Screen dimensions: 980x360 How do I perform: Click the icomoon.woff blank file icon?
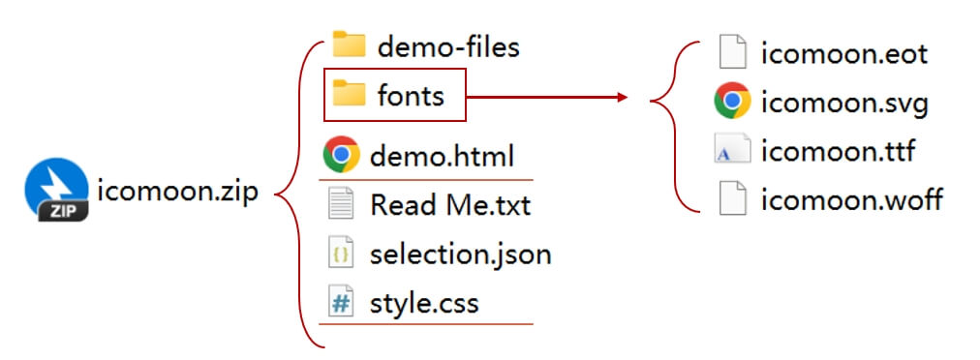tap(732, 198)
